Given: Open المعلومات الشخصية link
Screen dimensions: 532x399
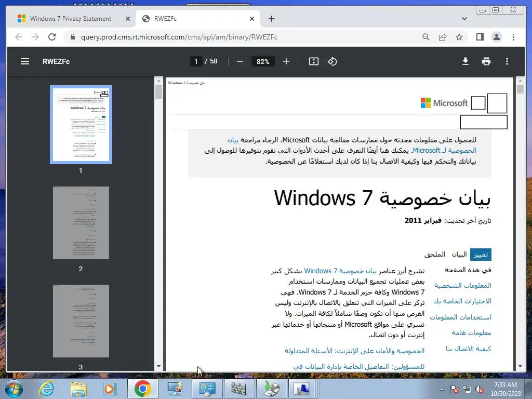Looking at the screenshot, I should point(463,286).
